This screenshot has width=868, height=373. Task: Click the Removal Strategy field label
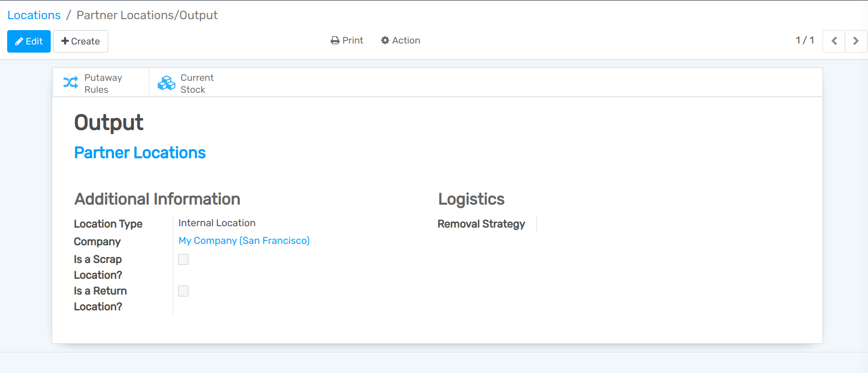(x=481, y=224)
